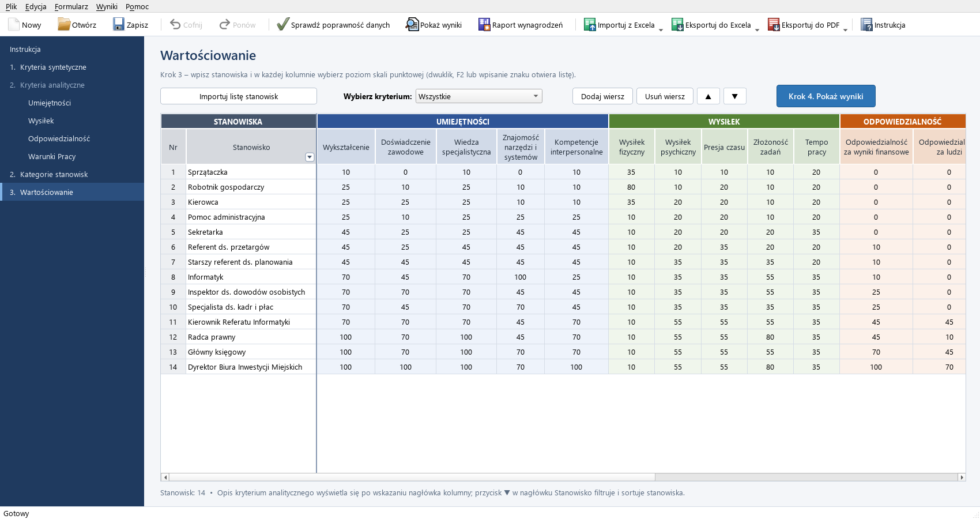Click Importuj z Excela icon

tap(590, 25)
